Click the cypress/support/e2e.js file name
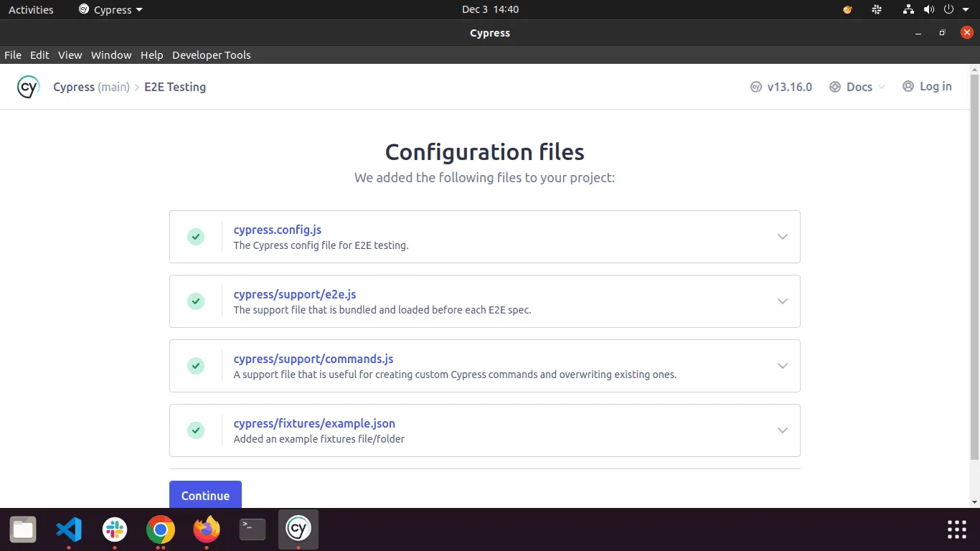This screenshot has width=980, height=551. click(x=295, y=294)
